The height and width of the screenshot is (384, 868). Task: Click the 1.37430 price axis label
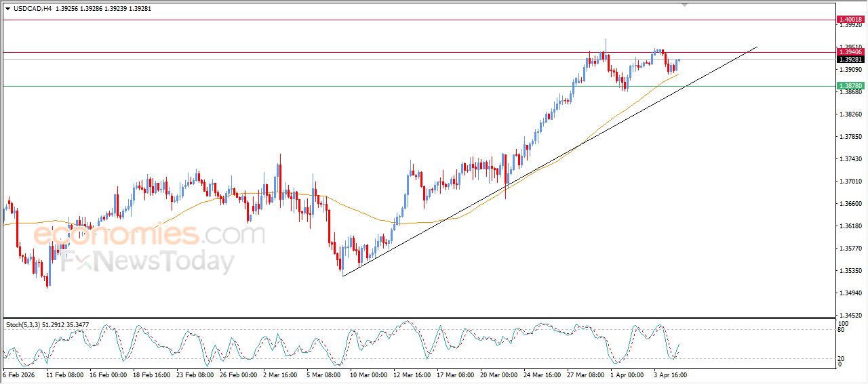[x=850, y=159]
